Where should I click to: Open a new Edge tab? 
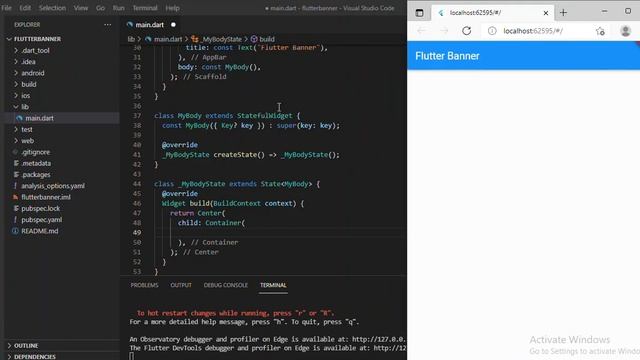(563, 13)
